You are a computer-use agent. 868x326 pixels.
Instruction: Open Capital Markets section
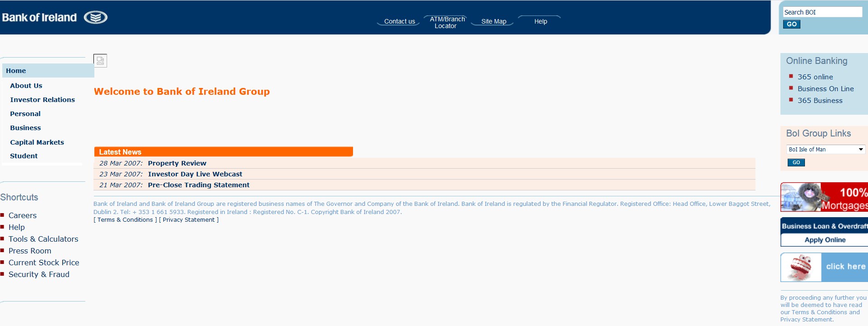[x=37, y=142]
